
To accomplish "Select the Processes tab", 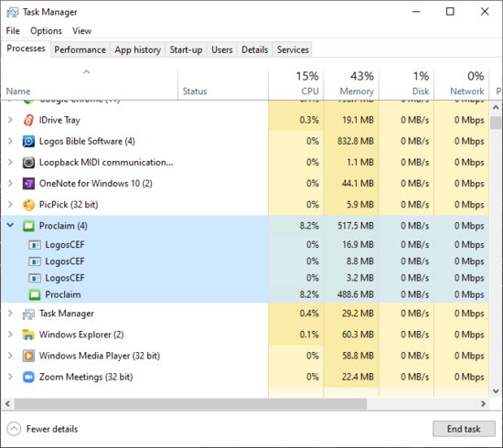I will pyautogui.click(x=26, y=48).
